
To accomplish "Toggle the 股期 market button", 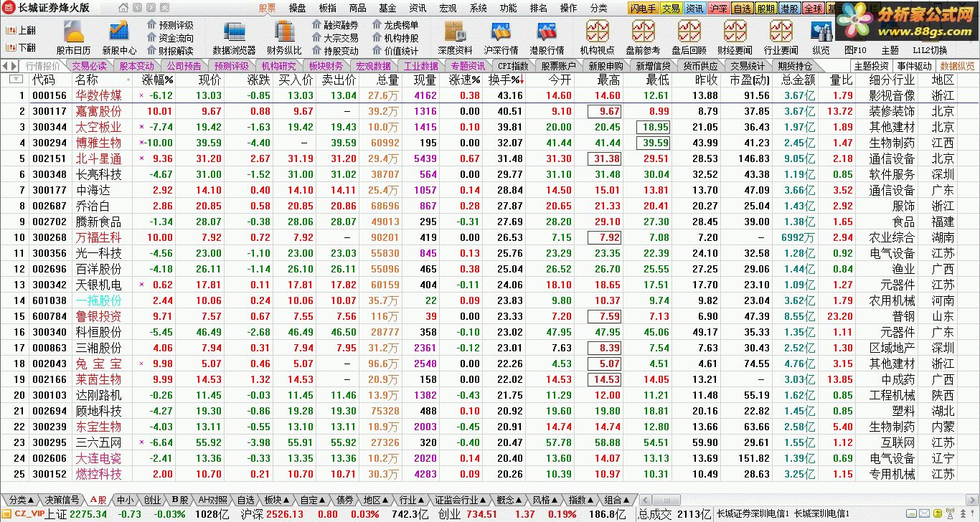I will [x=766, y=9].
